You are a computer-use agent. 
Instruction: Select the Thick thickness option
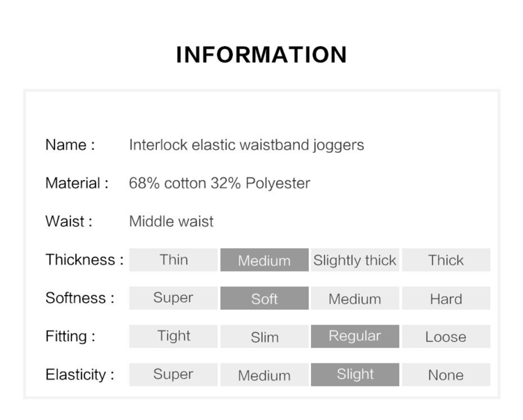[x=446, y=260]
